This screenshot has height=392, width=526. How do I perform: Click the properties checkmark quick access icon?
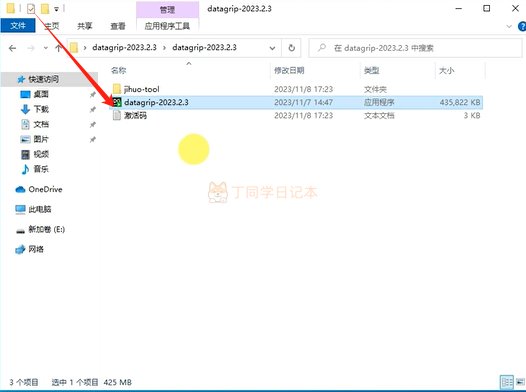point(31,9)
